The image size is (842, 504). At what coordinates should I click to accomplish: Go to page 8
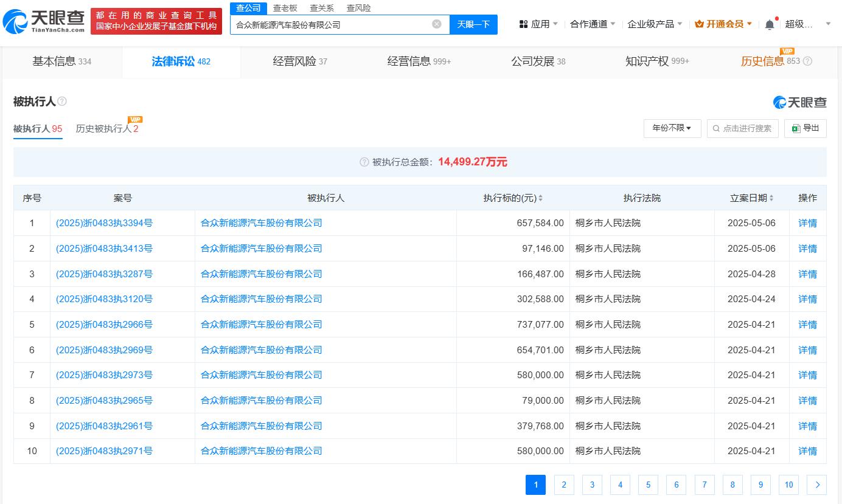pyautogui.click(x=732, y=485)
